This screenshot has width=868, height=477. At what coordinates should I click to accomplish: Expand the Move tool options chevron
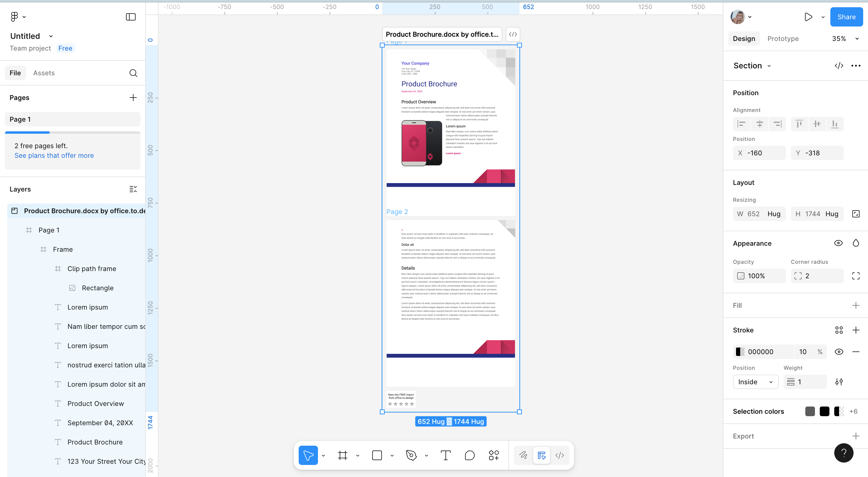coord(323,455)
